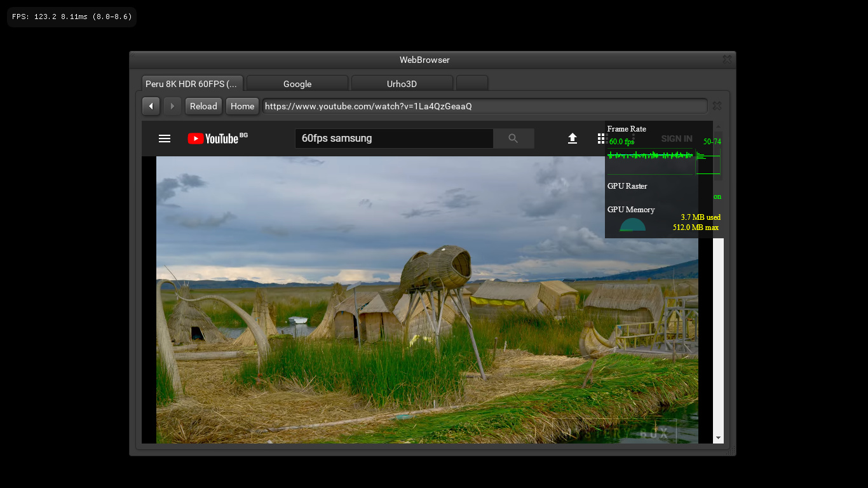Click the page scrollbar up arrow
This screenshot has width=868, height=488.
(x=719, y=126)
